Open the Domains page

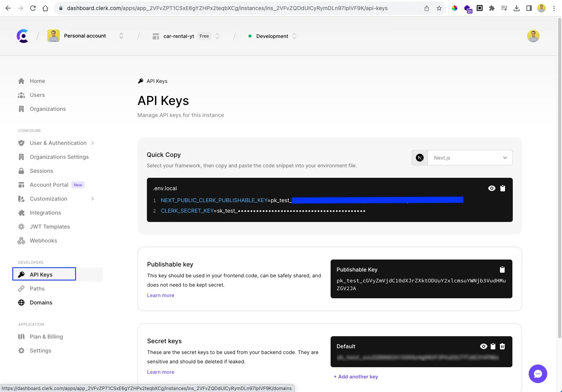coord(41,303)
